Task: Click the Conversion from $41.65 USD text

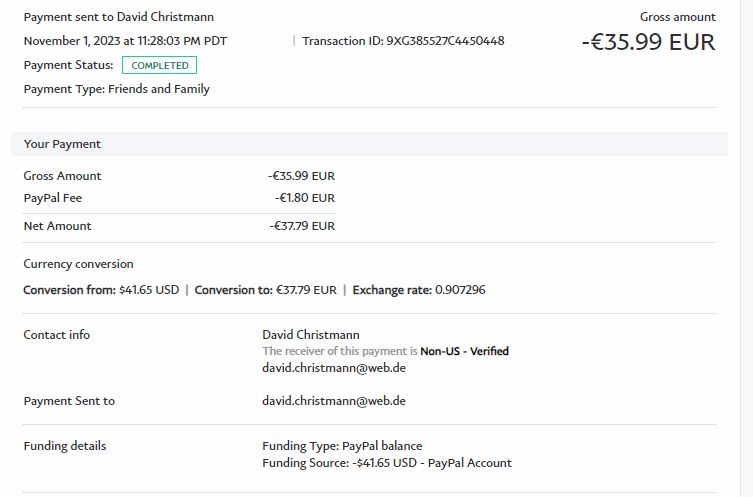Action: click(101, 290)
